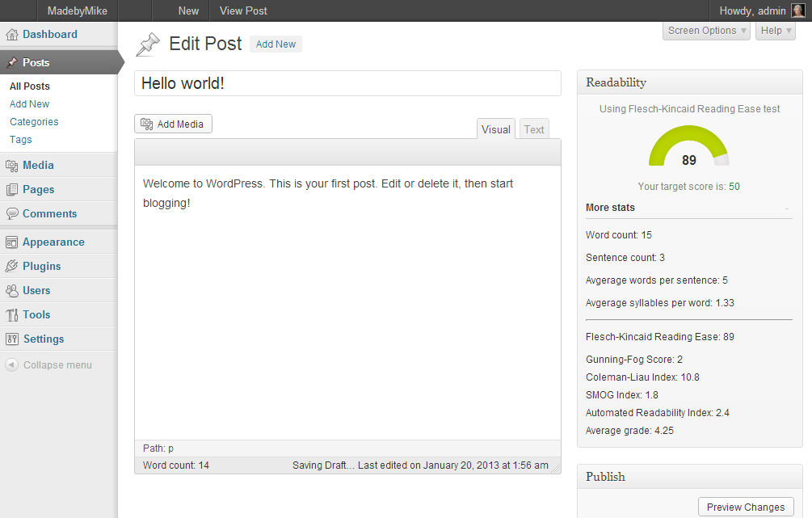
Task: Click the Hello world! title field
Action: 347,83
